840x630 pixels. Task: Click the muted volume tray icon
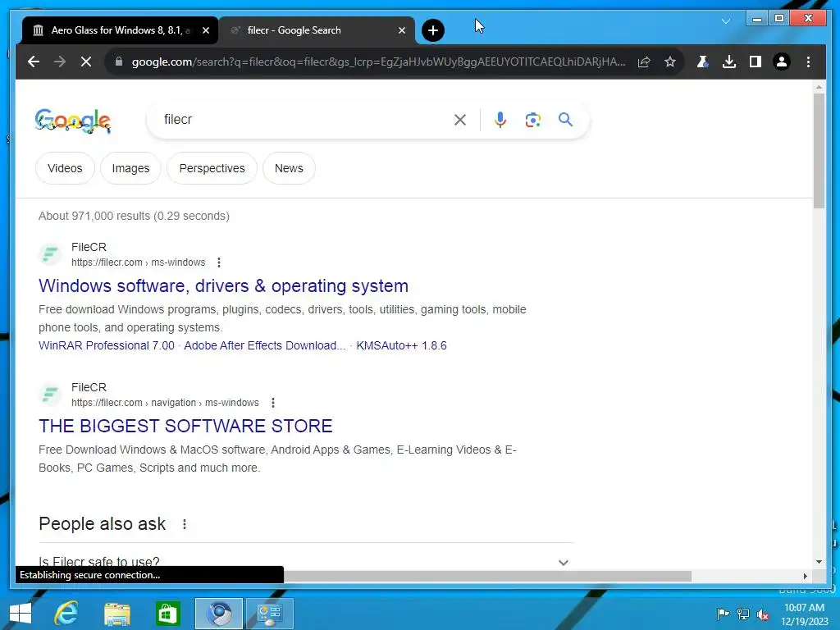763,614
